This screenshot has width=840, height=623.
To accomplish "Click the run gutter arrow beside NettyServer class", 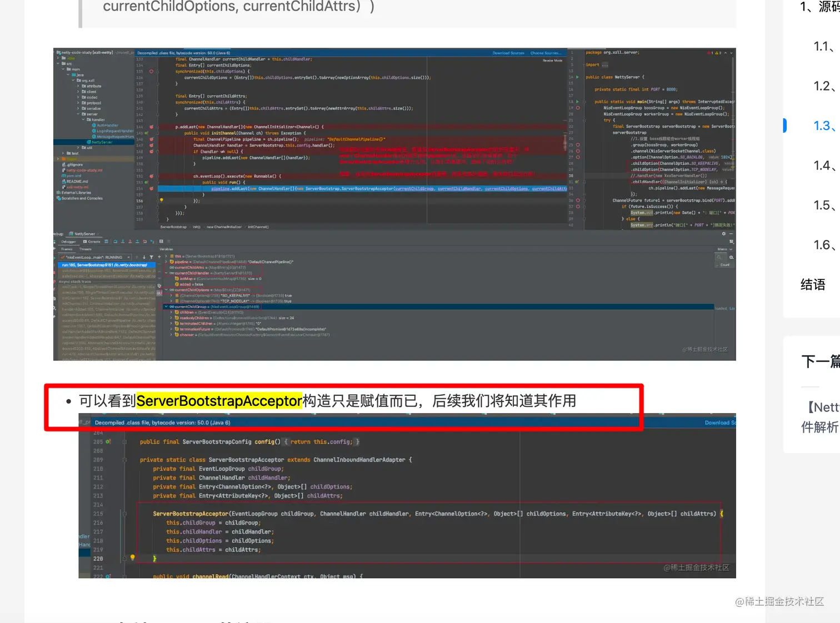I will [578, 77].
